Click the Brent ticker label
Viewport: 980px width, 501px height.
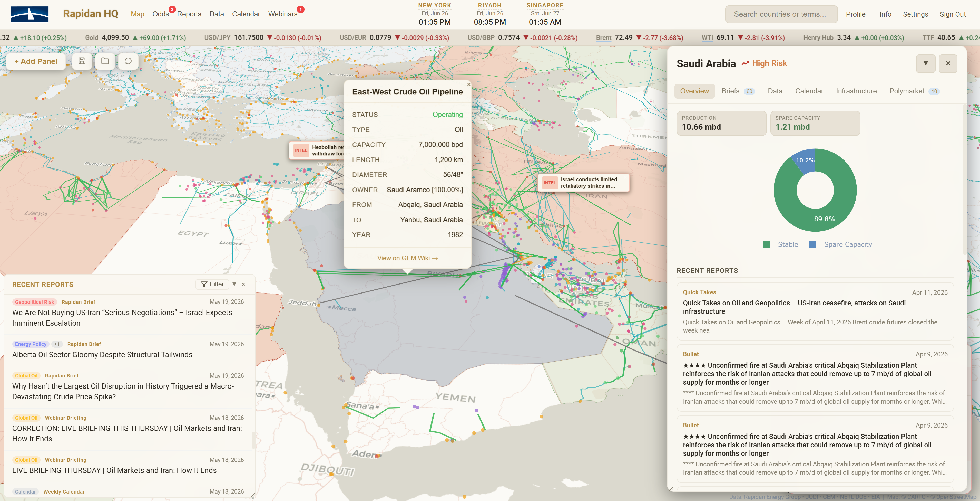(x=603, y=38)
